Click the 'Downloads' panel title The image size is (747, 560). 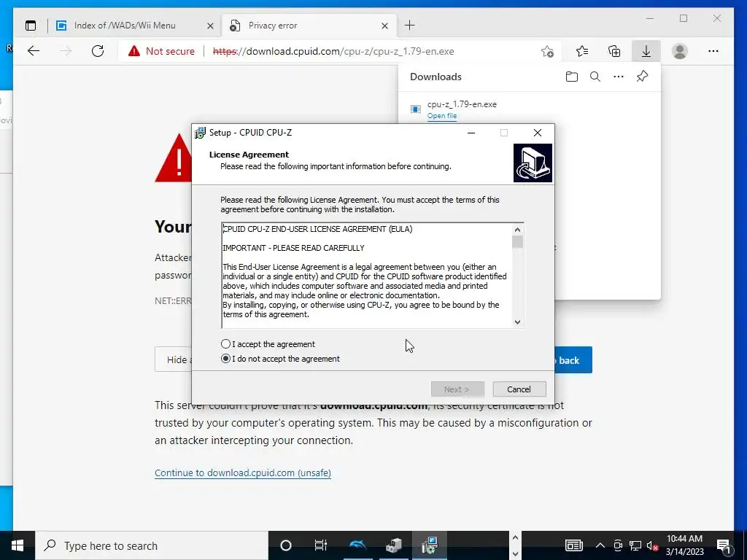pos(436,77)
